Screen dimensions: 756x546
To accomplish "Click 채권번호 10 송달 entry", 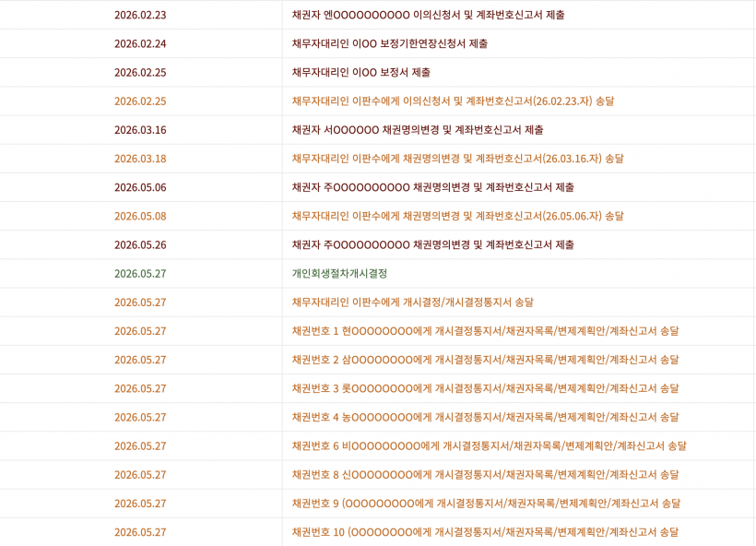I will [x=485, y=532].
